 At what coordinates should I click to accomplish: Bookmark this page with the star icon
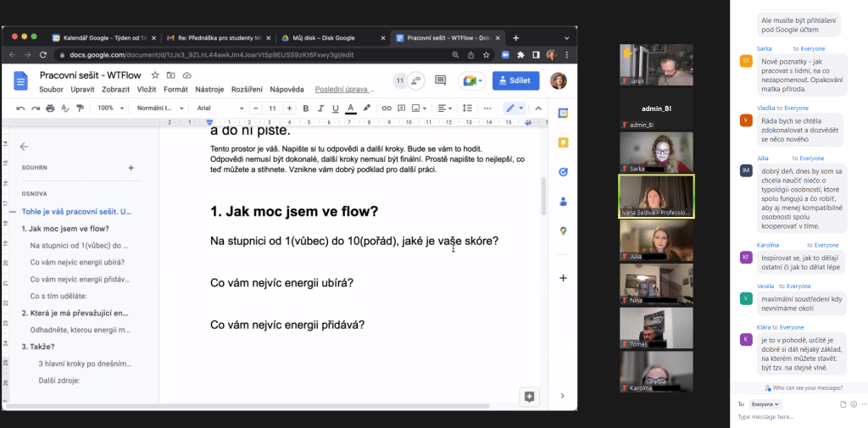[486, 55]
